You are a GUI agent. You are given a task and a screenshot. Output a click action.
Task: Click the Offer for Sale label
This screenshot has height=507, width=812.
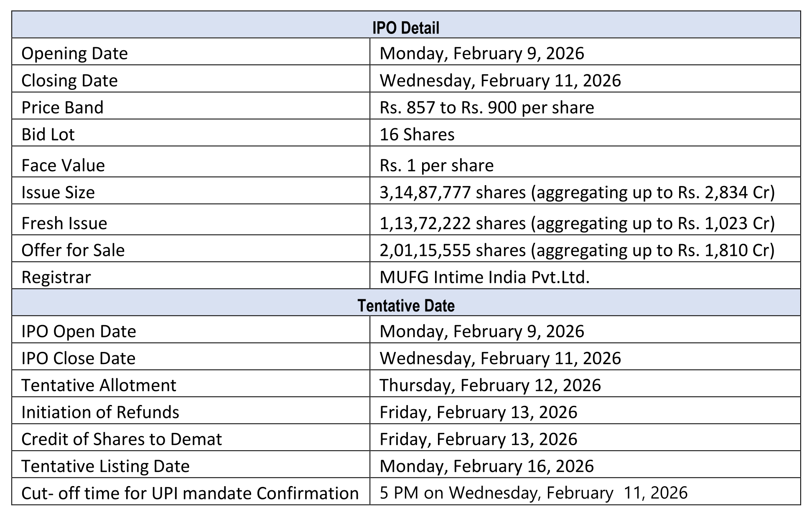pyautogui.click(x=73, y=250)
